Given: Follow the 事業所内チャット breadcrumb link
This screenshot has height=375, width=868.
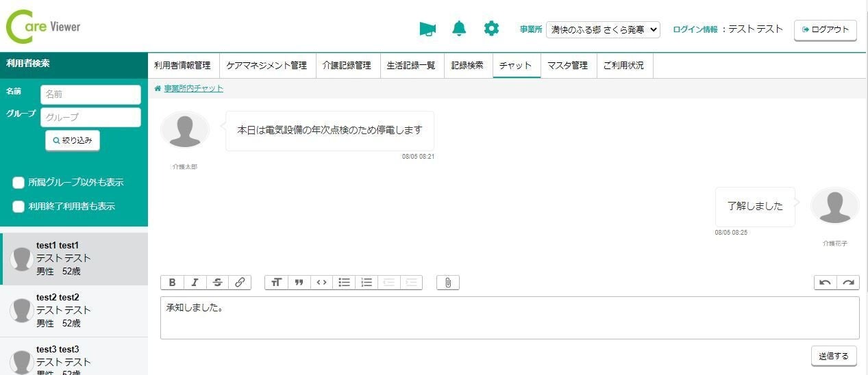Looking at the screenshot, I should point(193,88).
